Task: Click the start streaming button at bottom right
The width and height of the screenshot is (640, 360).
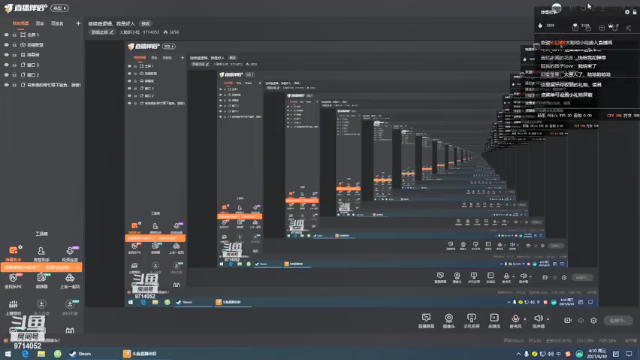Action: (618, 320)
